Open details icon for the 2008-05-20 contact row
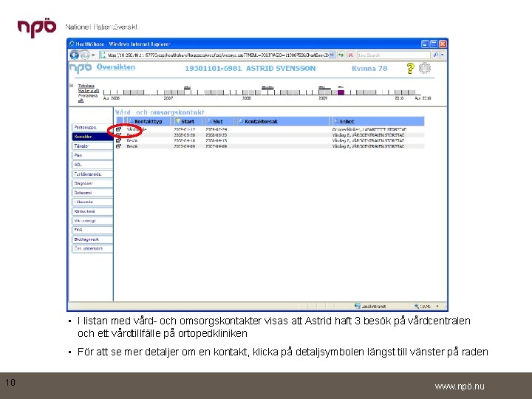Screen dimensions: 532x399 (x=118, y=134)
